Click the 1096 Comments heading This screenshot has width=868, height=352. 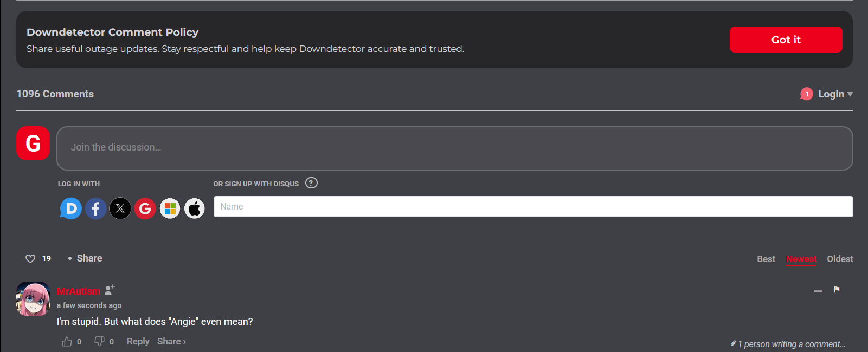click(x=55, y=94)
